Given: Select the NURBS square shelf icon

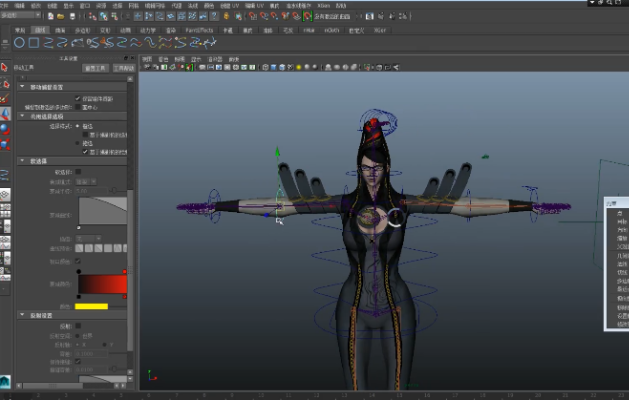Looking at the screenshot, I should pyautogui.click(x=34, y=43).
